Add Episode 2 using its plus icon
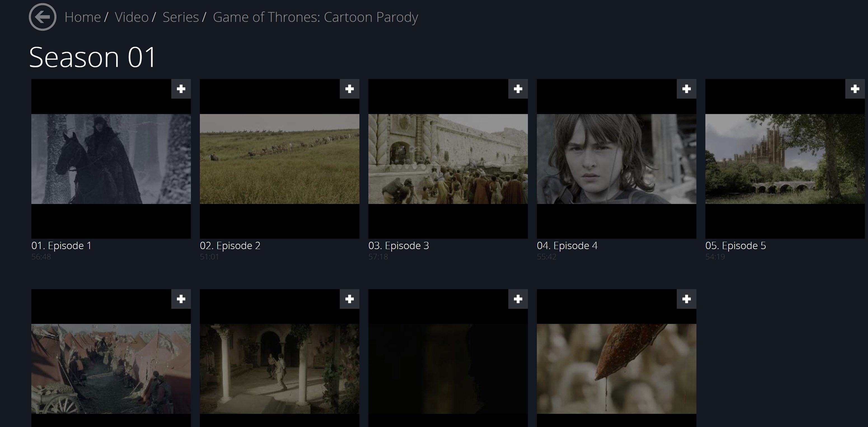This screenshot has width=868, height=427. click(349, 89)
